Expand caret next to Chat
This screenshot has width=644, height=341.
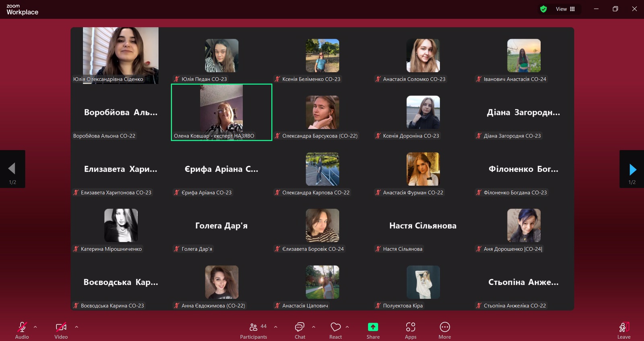point(314,327)
